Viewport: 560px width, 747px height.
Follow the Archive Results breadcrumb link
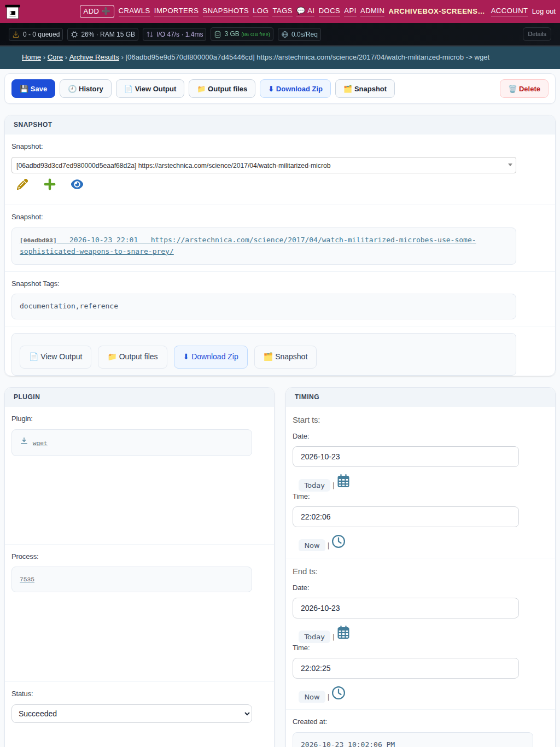click(94, 57)
